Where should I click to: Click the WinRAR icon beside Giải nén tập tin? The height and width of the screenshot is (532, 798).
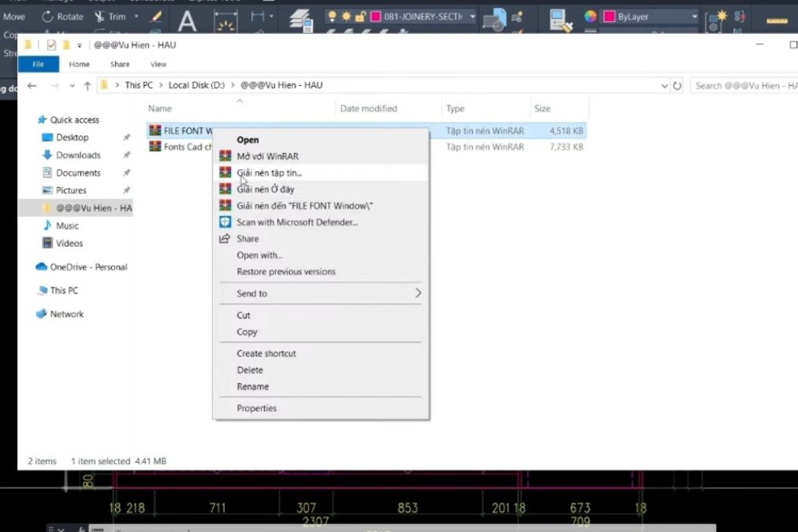(x=225, y=173)
